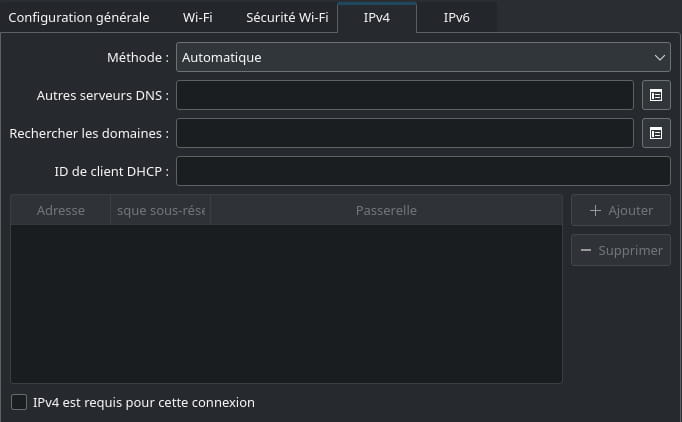Click the empty address table area
The width and height of the screenshot is (682, 422).
click(x=286, y=303)
